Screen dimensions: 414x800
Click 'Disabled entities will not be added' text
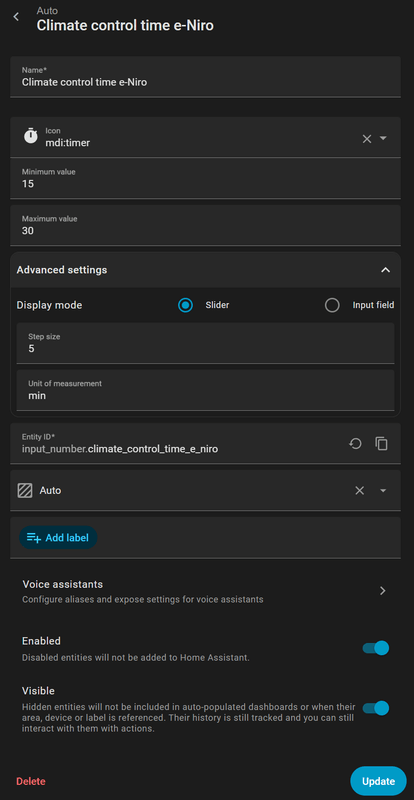136,658
